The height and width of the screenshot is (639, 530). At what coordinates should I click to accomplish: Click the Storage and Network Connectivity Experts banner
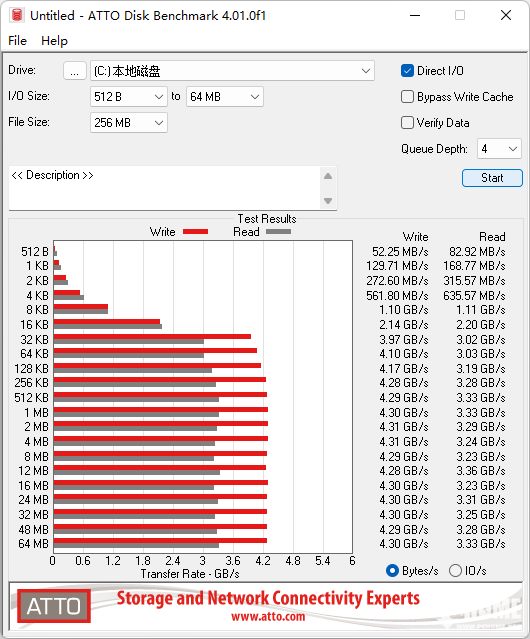click(268, 598)
